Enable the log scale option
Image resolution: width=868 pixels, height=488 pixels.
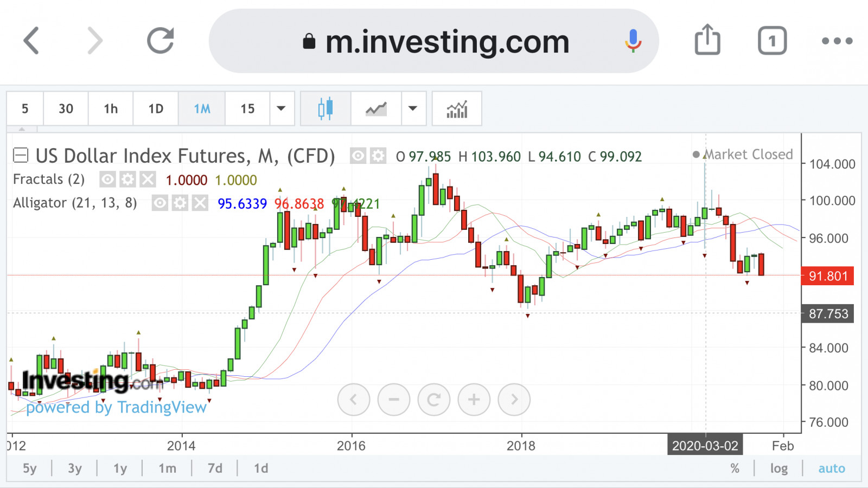(x=778, y=468)
